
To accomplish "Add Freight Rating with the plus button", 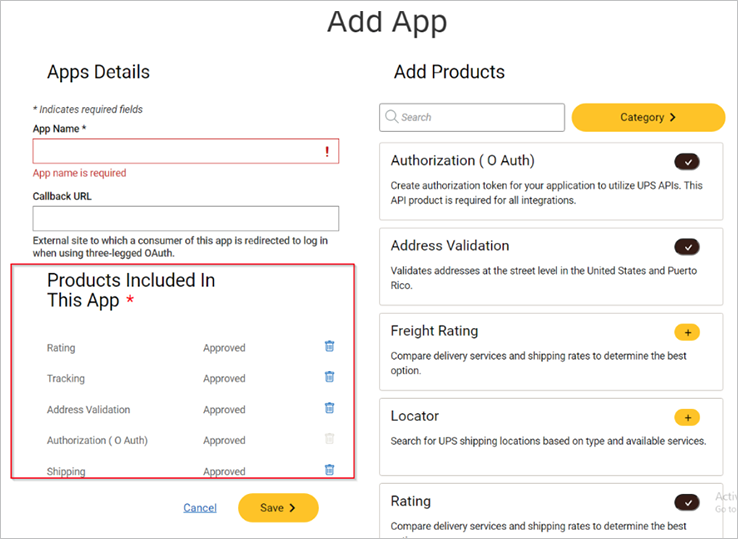I will 687,332.
